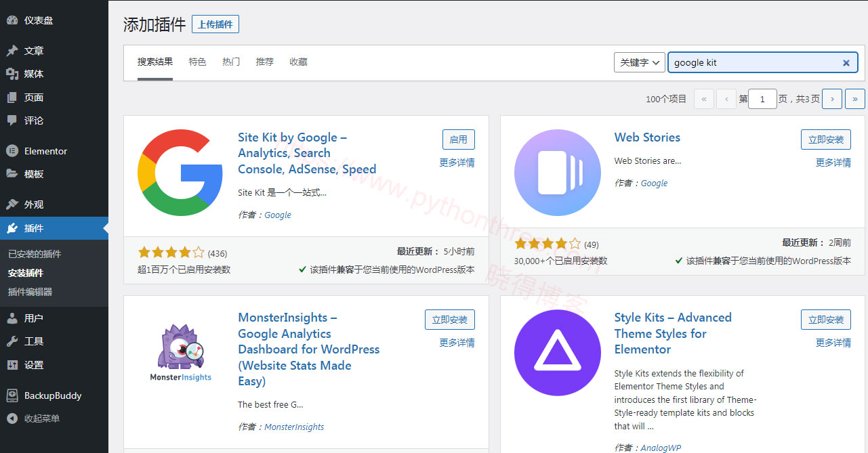Click the 页面 pages icon

click(12, 98)
